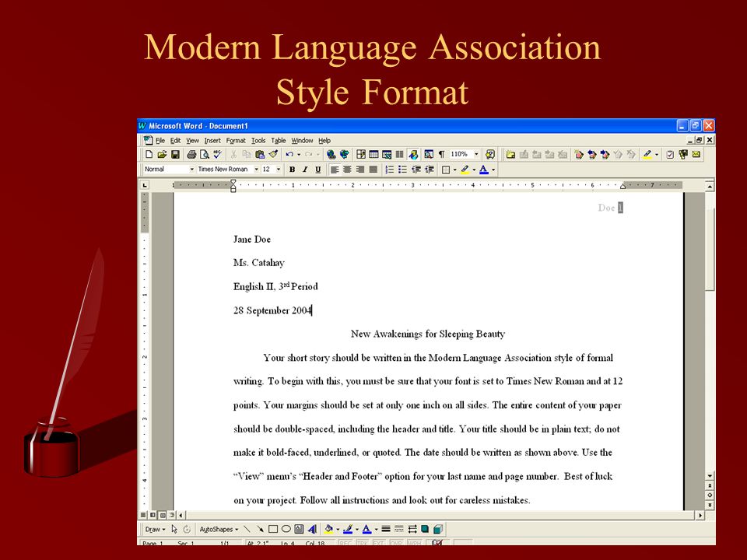Click the Select Objects pointer

[174, 529]
